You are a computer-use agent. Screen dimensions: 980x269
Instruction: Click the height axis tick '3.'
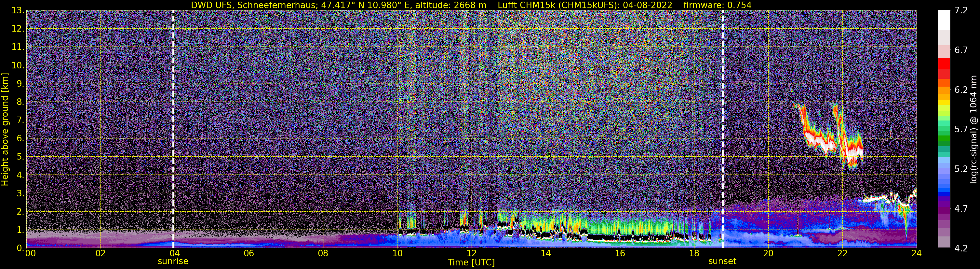(20, 193)
